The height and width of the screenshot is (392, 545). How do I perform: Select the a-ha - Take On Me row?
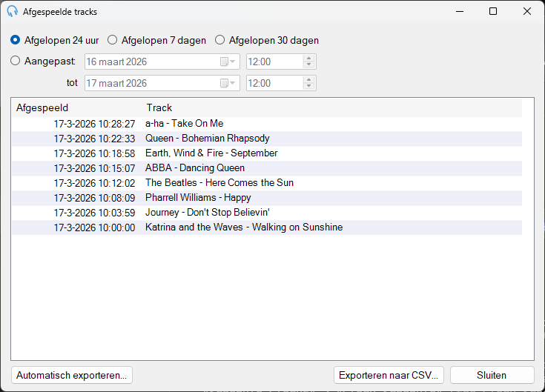coord(267,124)
